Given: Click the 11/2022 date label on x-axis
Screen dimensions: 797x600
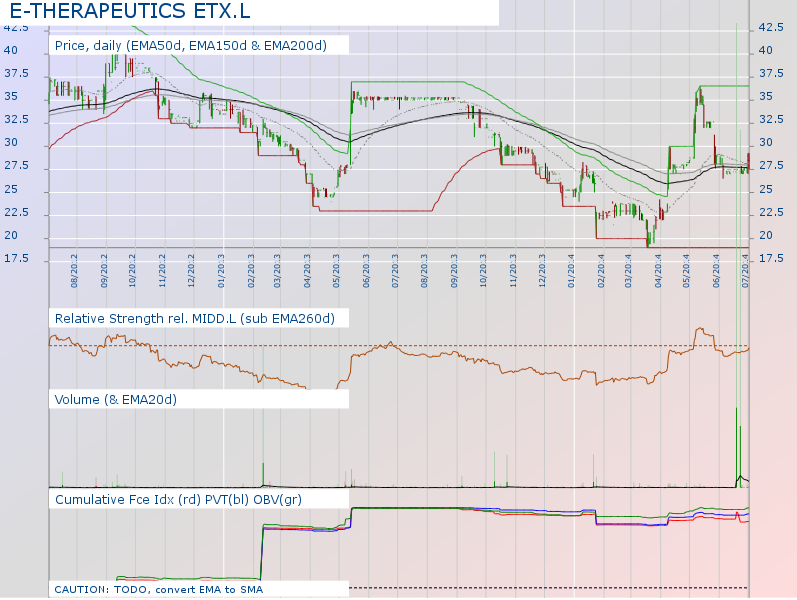Looking at the screenshot, I should (162, 271).
